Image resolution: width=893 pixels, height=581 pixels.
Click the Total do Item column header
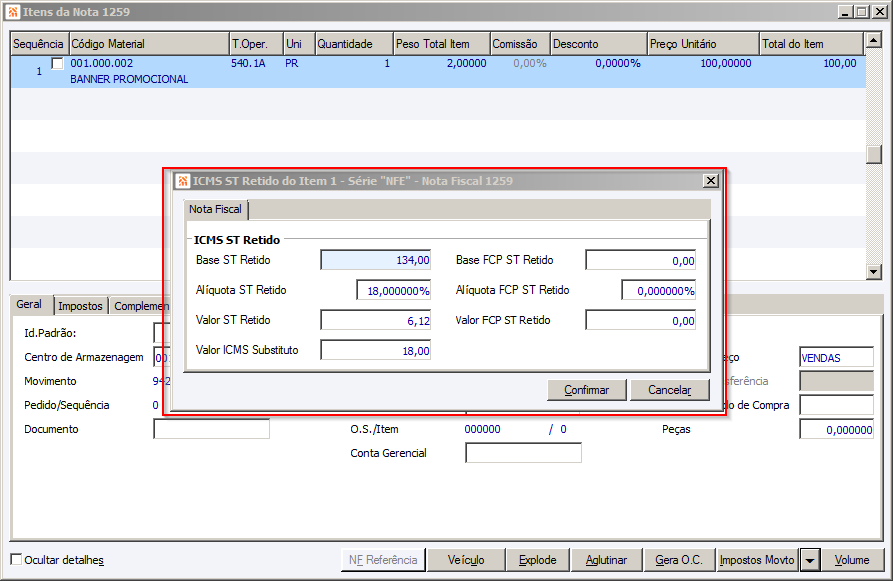[812, 44]
